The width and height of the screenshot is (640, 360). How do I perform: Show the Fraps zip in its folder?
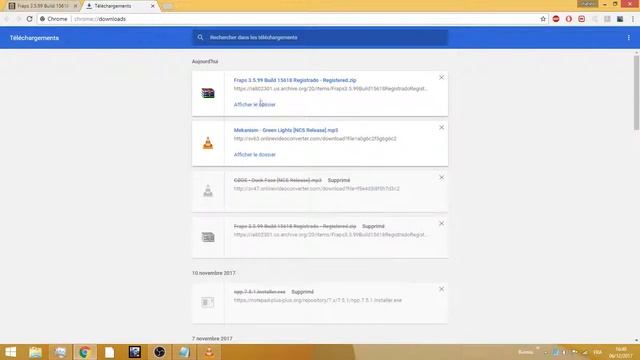pos(255,104)
